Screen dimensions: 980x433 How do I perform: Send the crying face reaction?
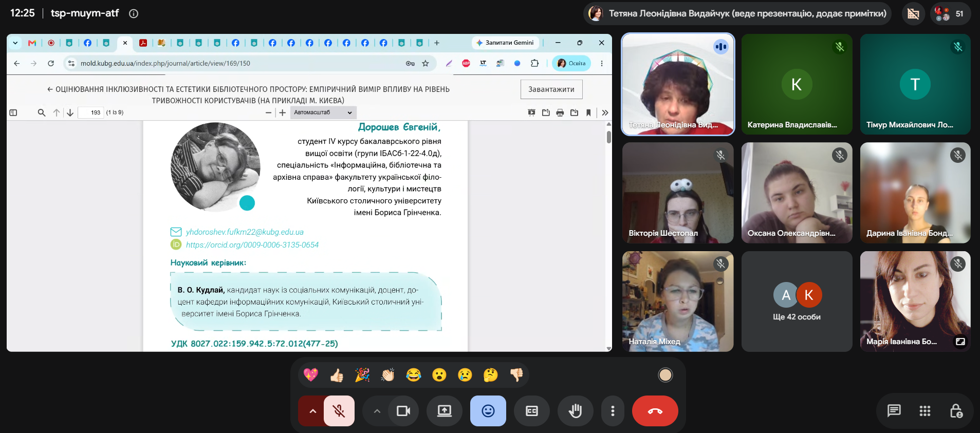(465, 375)
